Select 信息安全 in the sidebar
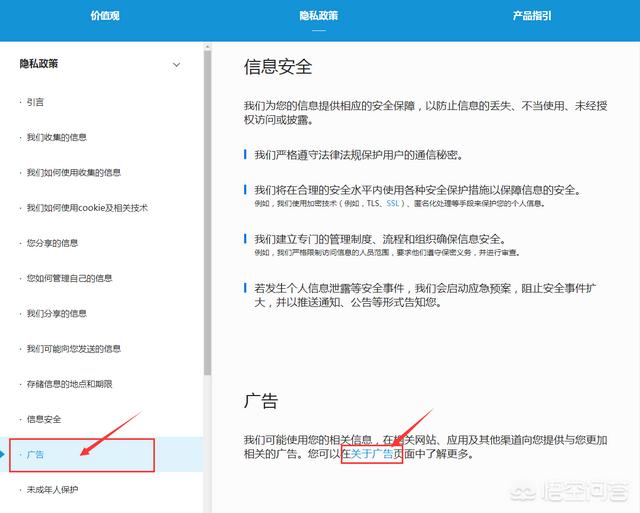 (x=44, y=419)
